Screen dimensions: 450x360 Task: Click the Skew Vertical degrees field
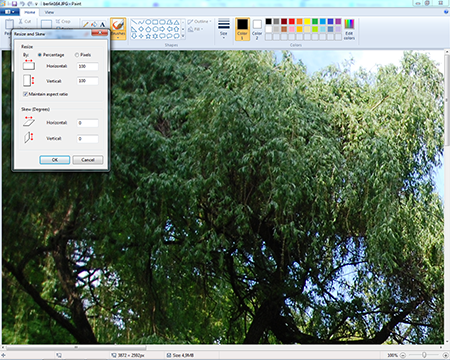pos(87,139)
